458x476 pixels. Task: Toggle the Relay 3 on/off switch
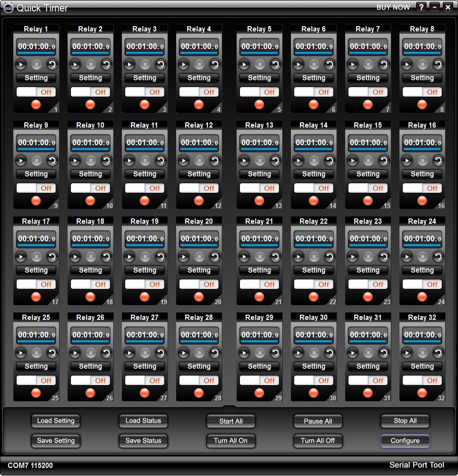tap(145, 92)
